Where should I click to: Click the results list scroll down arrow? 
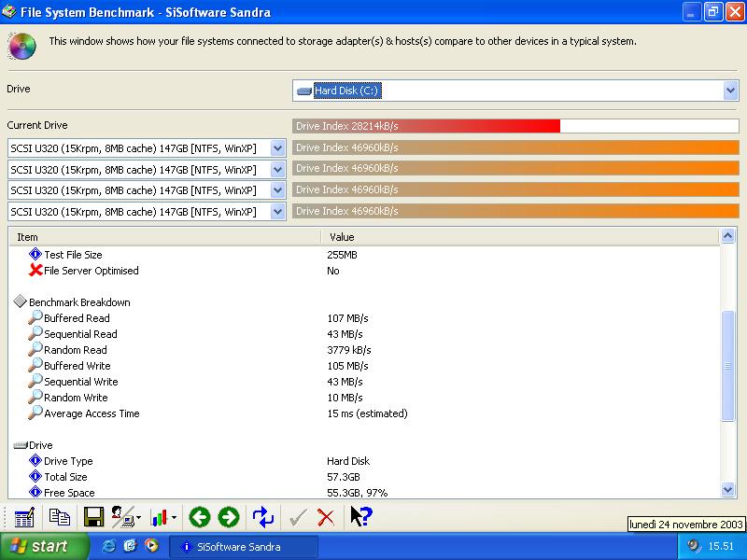(728, 489)
